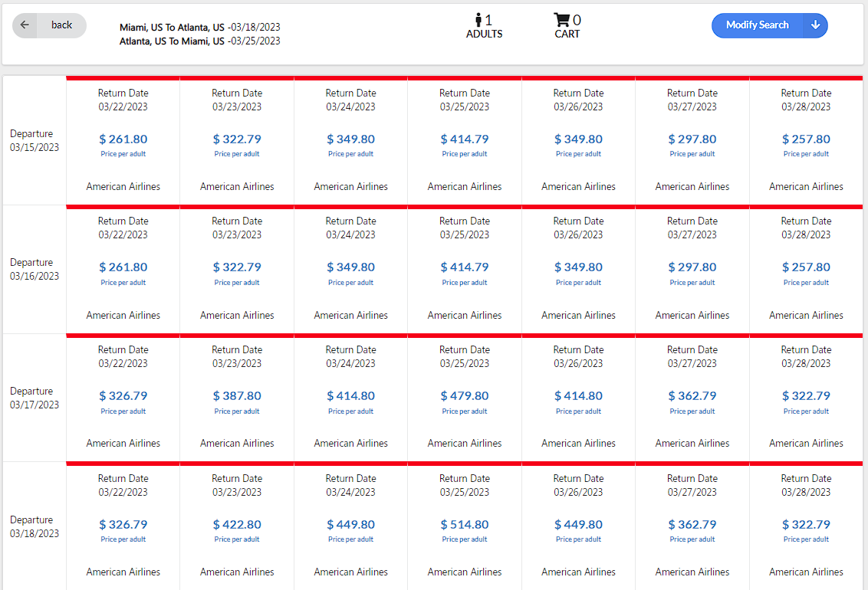Select $257.80 fare departing 03/15/2023
Viewport: 868px width, 590px height.
[806, 139]
